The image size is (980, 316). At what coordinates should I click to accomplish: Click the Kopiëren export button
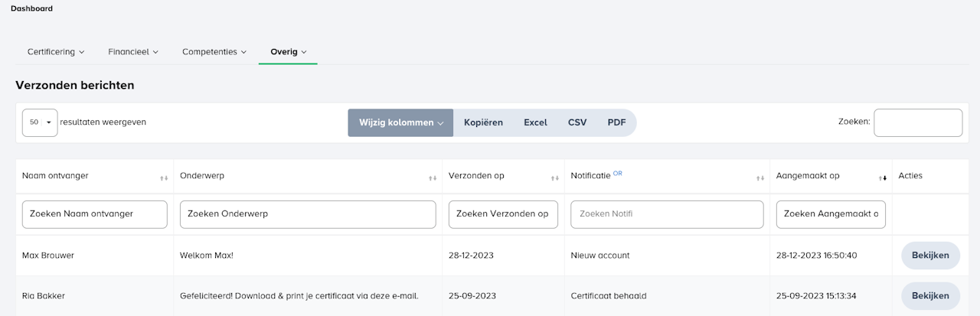pos(483,122)
